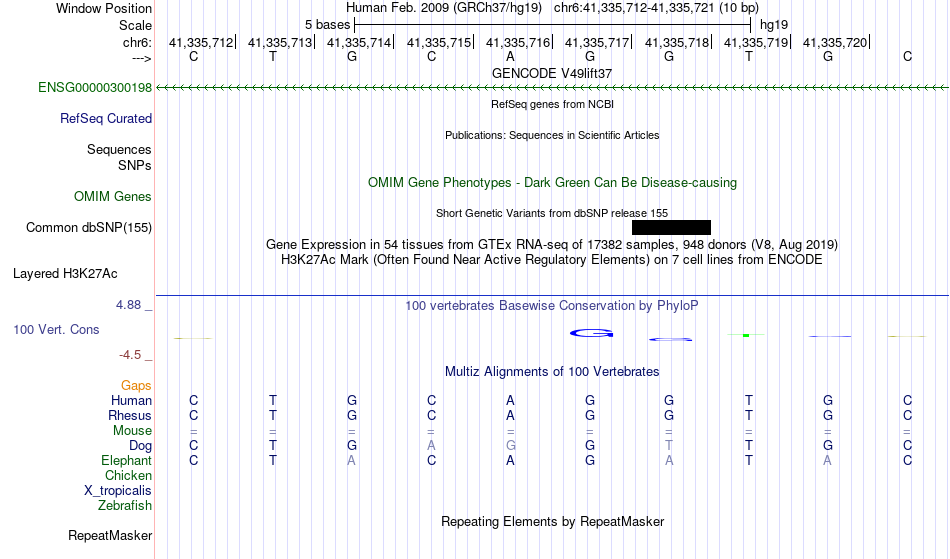Click Human row base A
The height and width of the screenshot is (559, 950).
click(510, 401)
